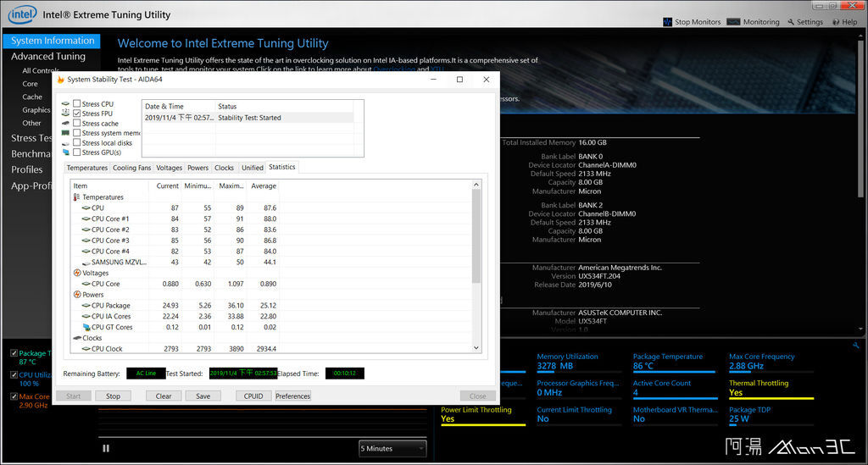This screenshot has height=465, width=868.
Task: Click the Save button in AIDA64
Action: [x=203, y=396]
